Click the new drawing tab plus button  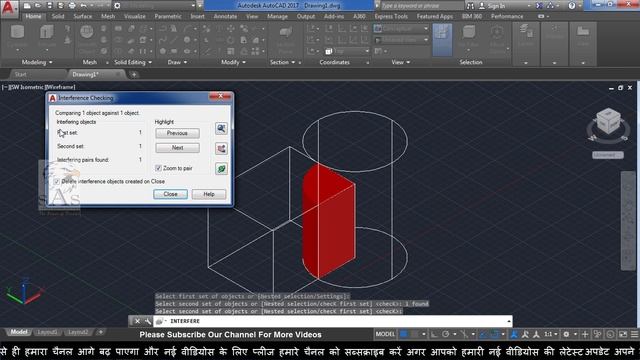[x=134, y=74]
